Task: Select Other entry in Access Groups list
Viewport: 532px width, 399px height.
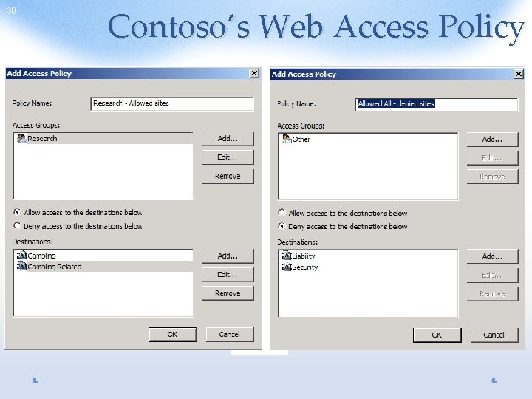Action: [368, 139]
